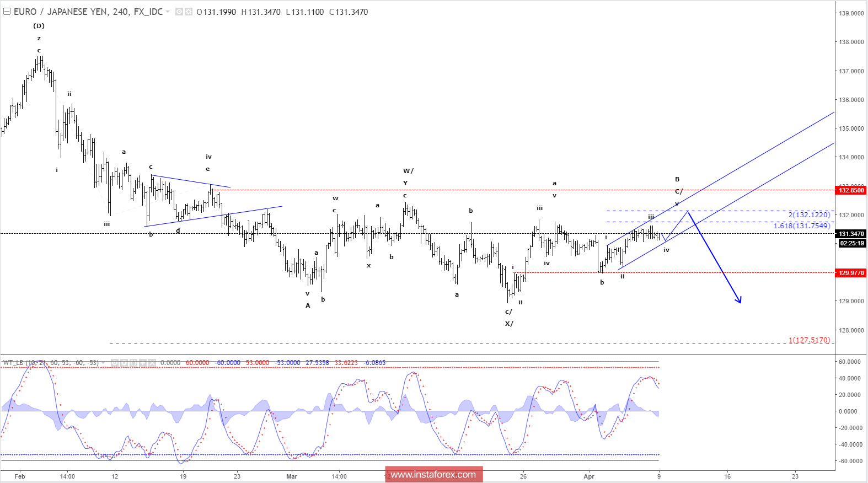
Task: Click the indicator value -6.0865
Action: tap(375, 363)
